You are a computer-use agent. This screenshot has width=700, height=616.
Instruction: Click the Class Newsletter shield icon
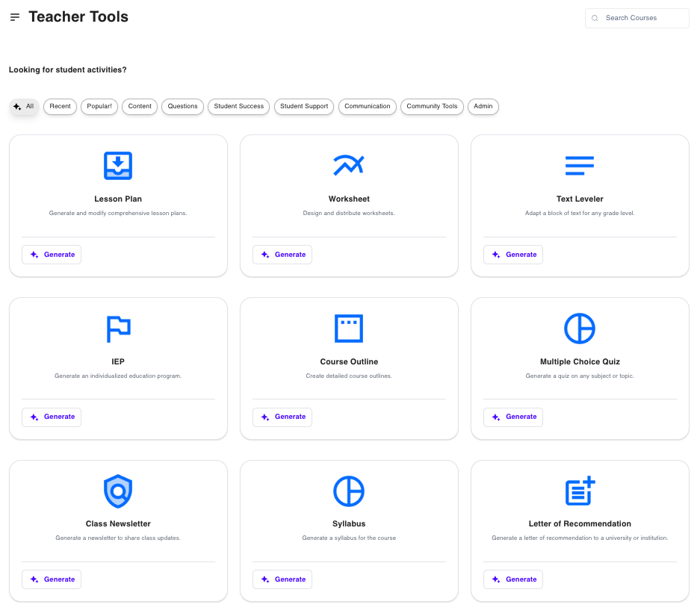[x=118, y=491]
